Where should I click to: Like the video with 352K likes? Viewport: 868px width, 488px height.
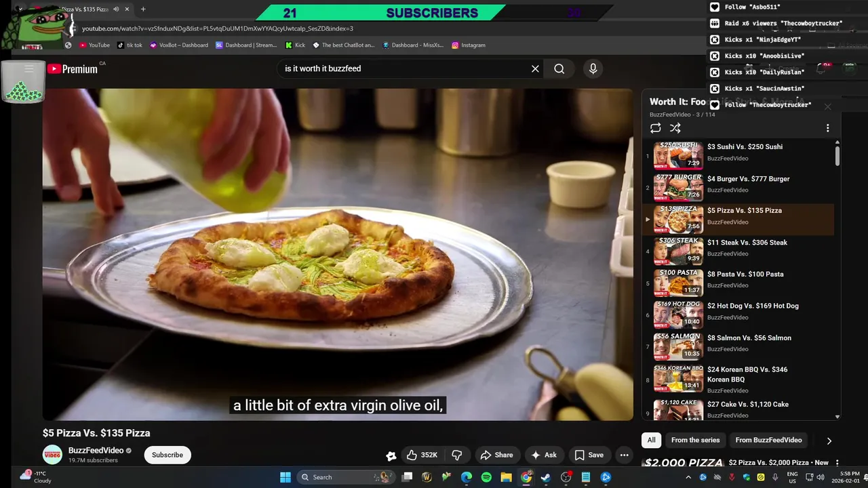422,455
